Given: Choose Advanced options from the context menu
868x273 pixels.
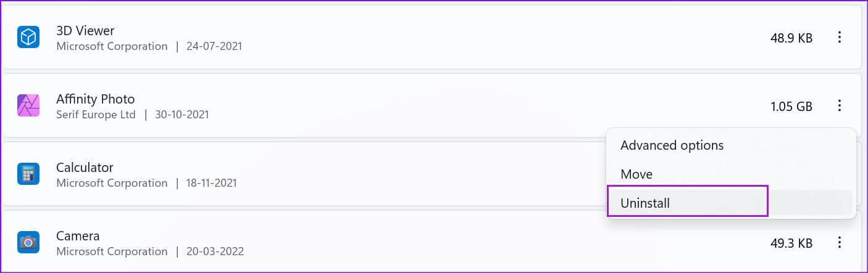Looking at the screenshot, I should pyautogui.click(x=672, y=145).
